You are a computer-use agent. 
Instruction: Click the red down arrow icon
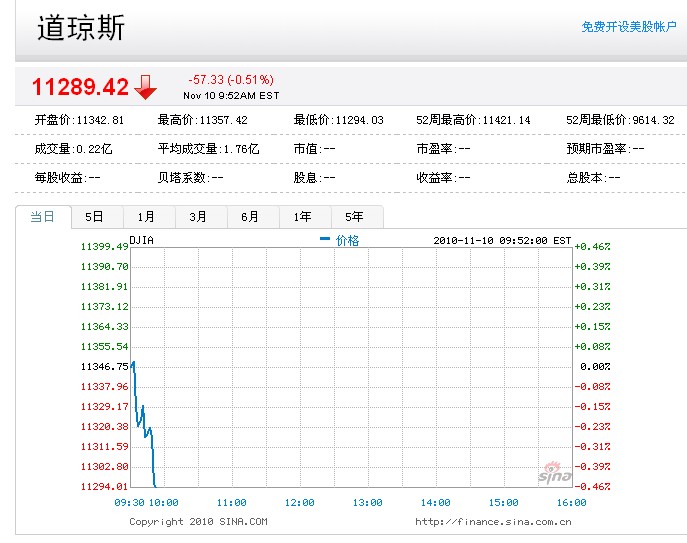click(x=145, y=87)
